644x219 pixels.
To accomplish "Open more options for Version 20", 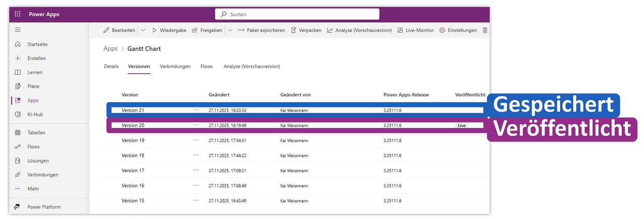I will pyautogui.click(x=196, y=125).
